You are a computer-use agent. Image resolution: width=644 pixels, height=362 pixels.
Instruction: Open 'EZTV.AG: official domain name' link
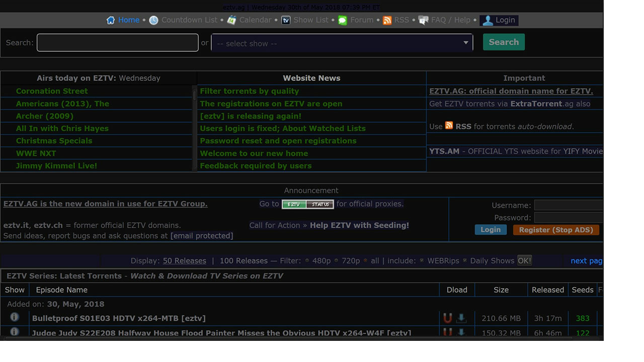(x=511, y=91)
